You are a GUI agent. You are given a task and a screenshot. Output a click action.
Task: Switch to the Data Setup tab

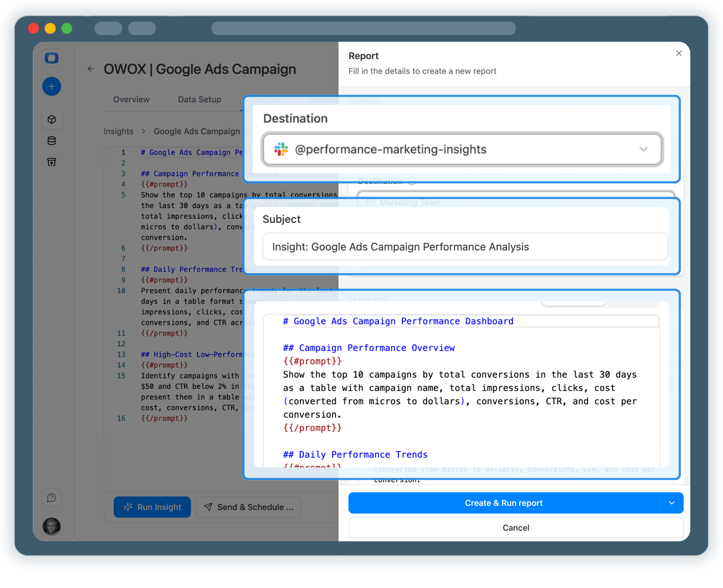click(199, 99)
